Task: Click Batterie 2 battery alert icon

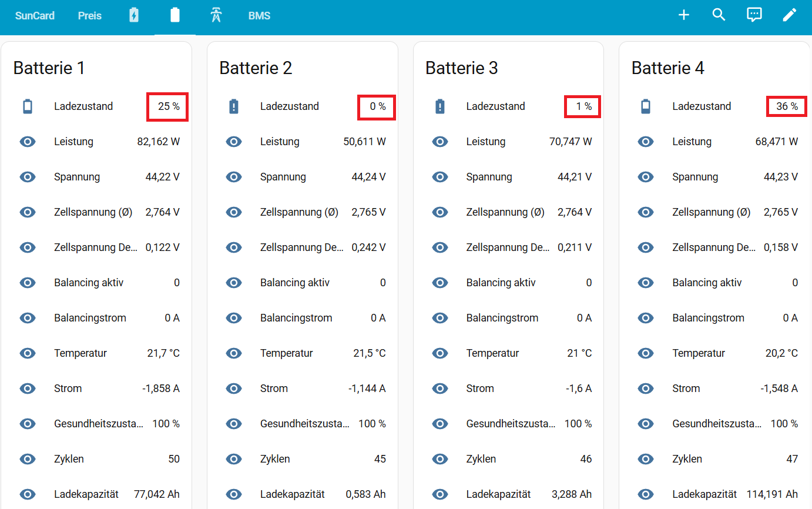Action: [234, 106]
